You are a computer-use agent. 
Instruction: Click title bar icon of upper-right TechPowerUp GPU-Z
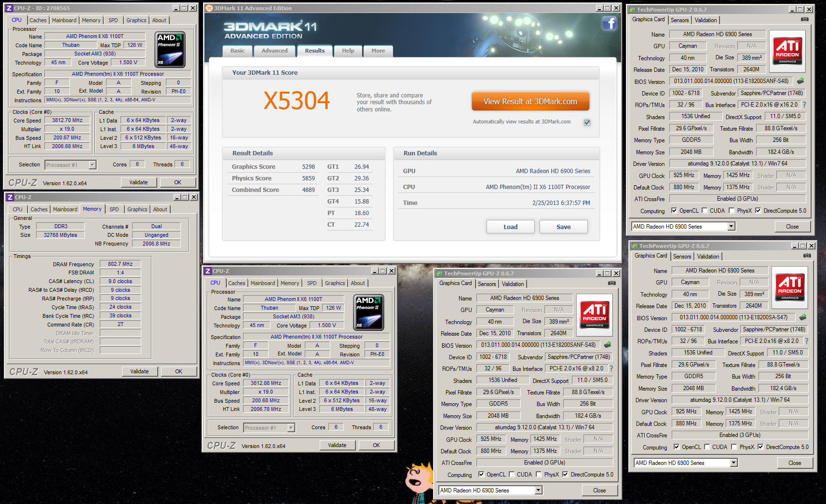631,10
